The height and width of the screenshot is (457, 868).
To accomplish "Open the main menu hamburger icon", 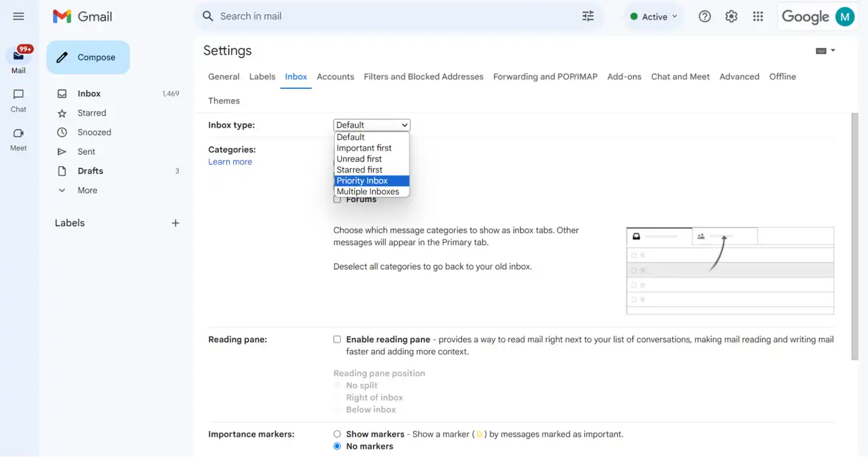I will (x=18, y=16).
